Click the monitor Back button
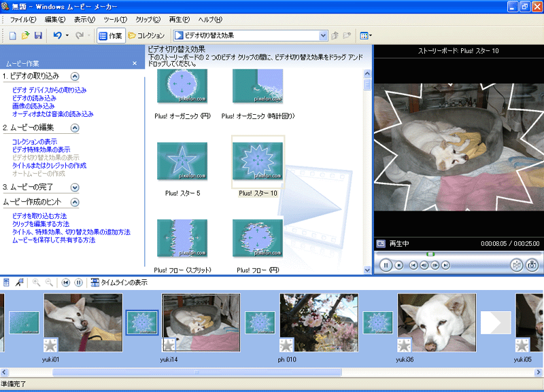The width and height of the screenshot is (544, 392). tap(413, 266)
